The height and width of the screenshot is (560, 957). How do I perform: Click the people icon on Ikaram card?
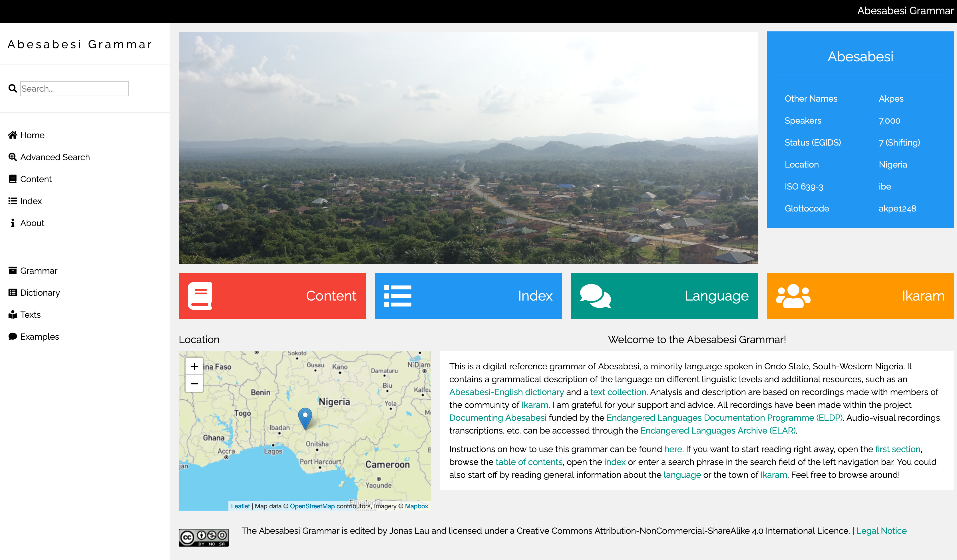point(793,296)
